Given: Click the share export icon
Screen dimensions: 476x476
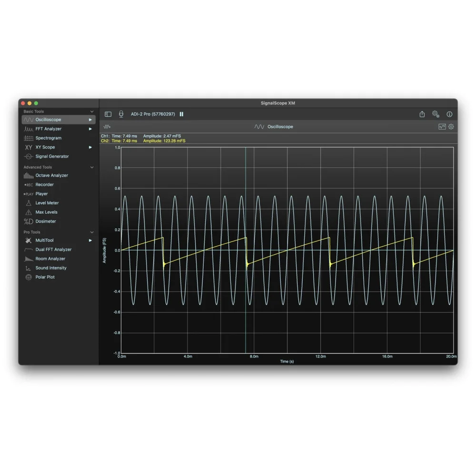Looking at the screenshot, I should [x=422, y=114].
